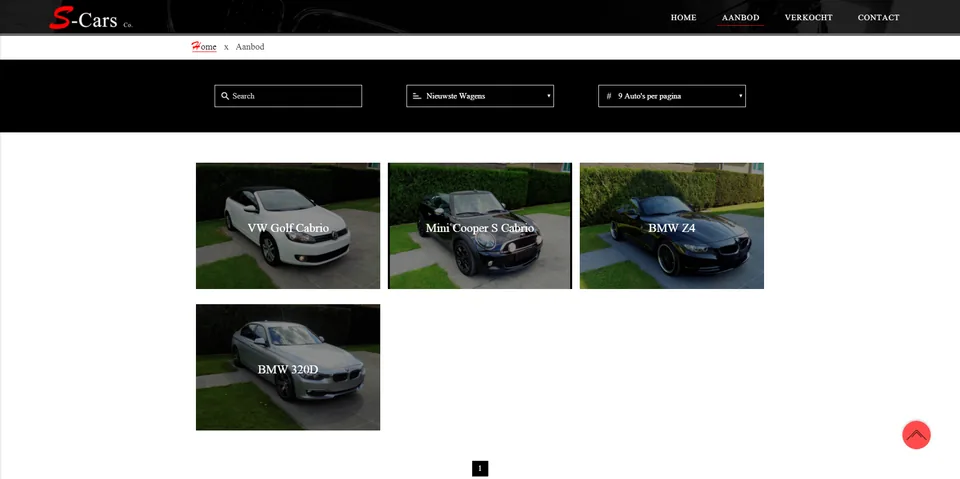Open the Verkocht menu item

[808, 18]
